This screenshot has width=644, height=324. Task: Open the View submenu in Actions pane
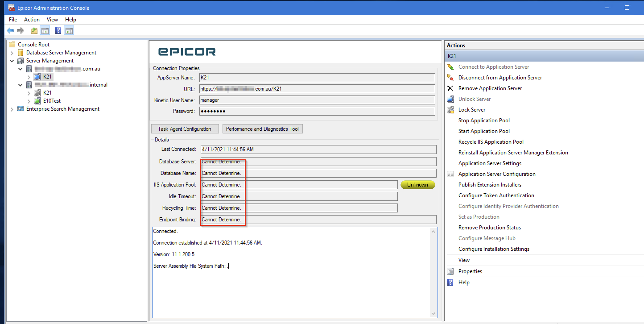tap(464, 260)
